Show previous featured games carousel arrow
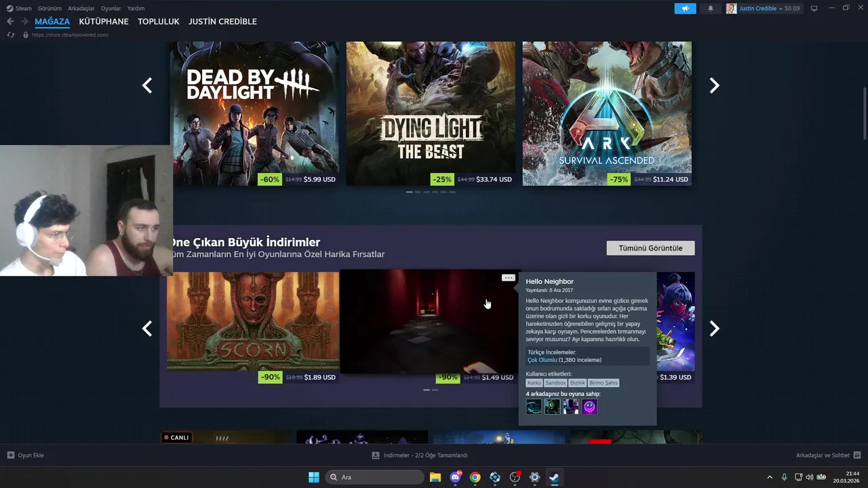The height and width of the screenshot is (488, 868). [146, 85]
